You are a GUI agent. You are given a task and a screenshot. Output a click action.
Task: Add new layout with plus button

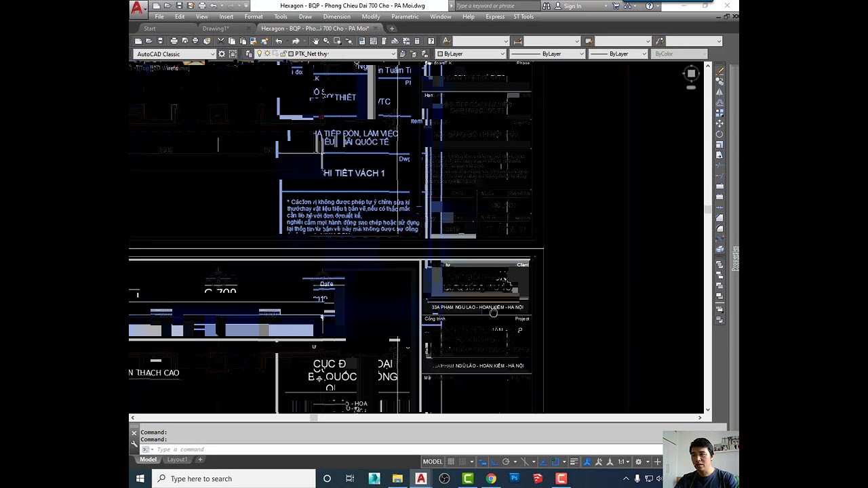click(x=200, y=460)
